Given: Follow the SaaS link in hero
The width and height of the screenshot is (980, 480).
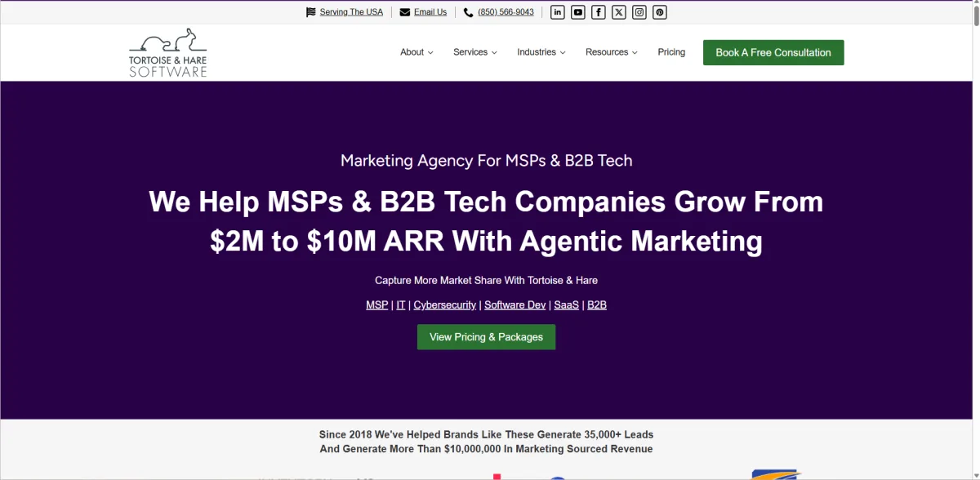Looking at the screenshot, I should coord(566,305).
